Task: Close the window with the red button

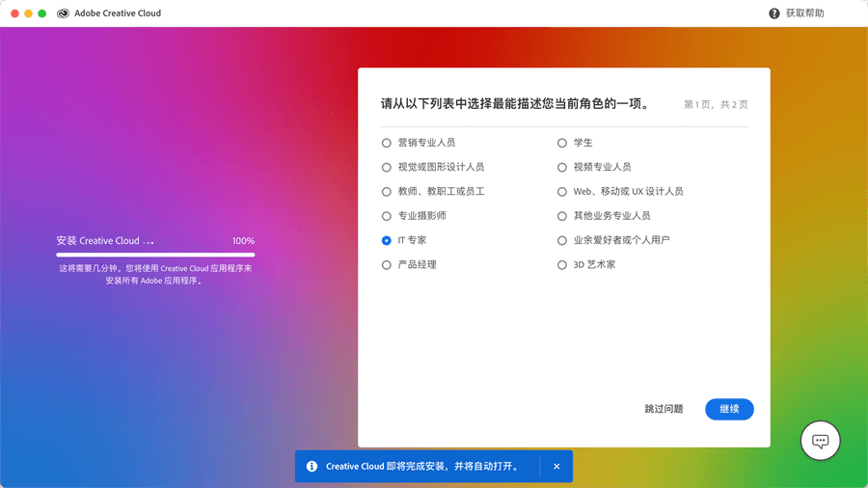Action: [x=14, y=14]
